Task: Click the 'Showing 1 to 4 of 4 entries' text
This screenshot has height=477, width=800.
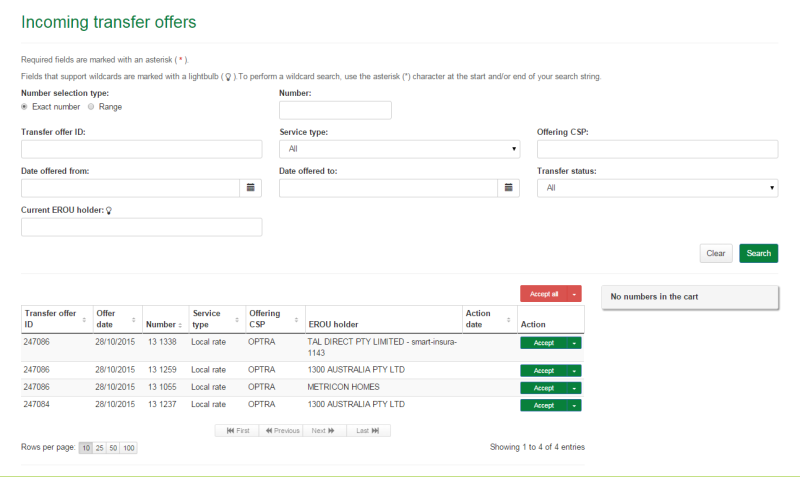Action: pyautogui.click(x=537, y=447)
